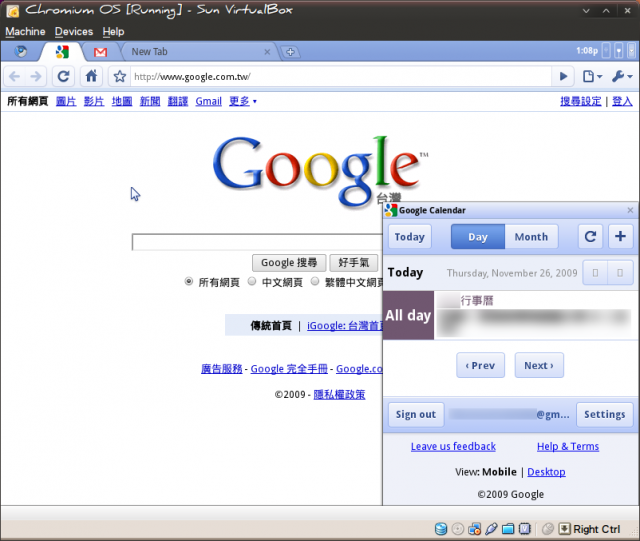This screenshot has height=541, width=640.
Task: Open the Google 完全手冊 link
Action: coord(289,369)
